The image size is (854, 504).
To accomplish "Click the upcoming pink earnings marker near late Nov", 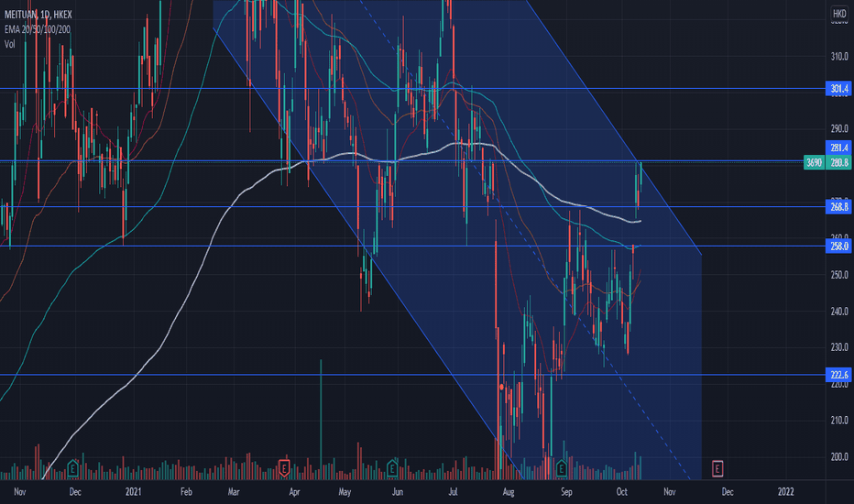I will click(x=717, y=468).
